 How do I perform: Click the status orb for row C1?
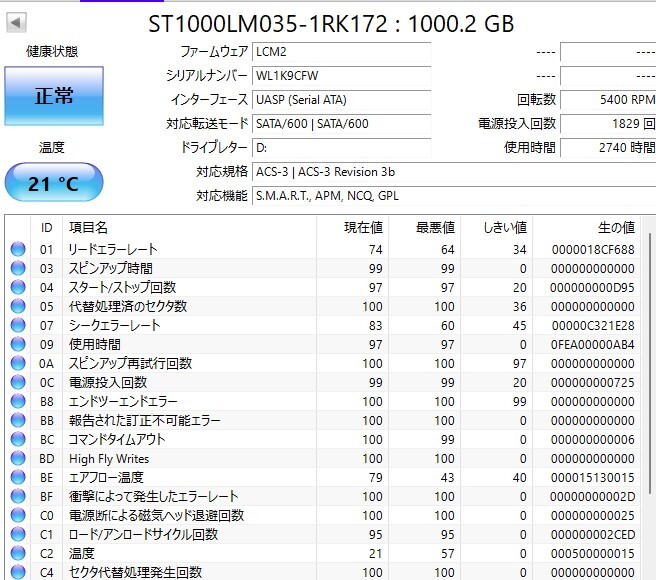click(18, 534)
